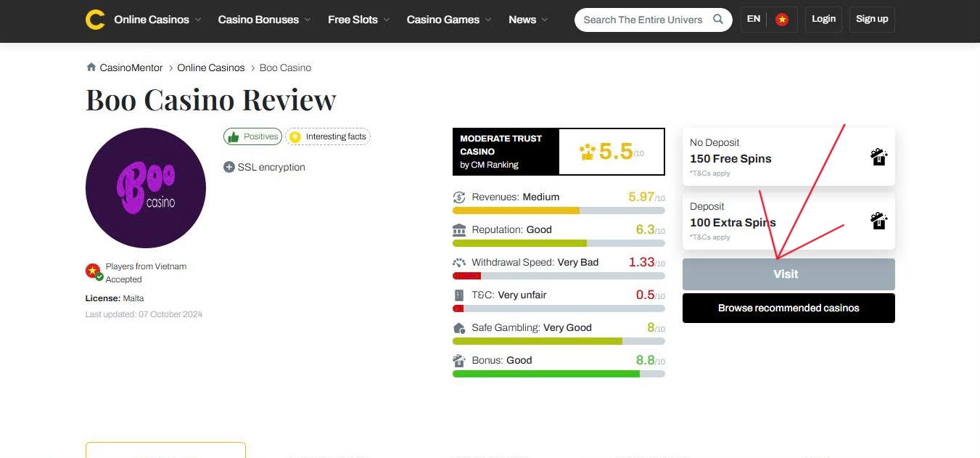Click the gift icon on No Deposit card

click(878, 157)
